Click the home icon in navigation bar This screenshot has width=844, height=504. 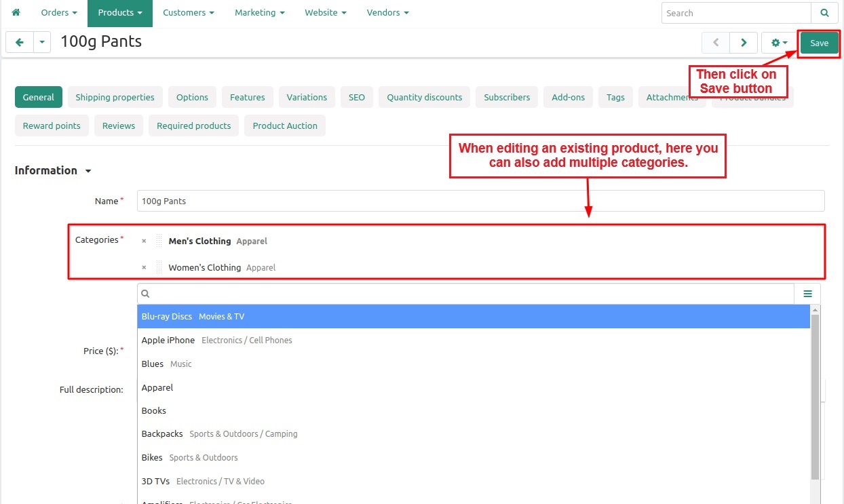16,13
